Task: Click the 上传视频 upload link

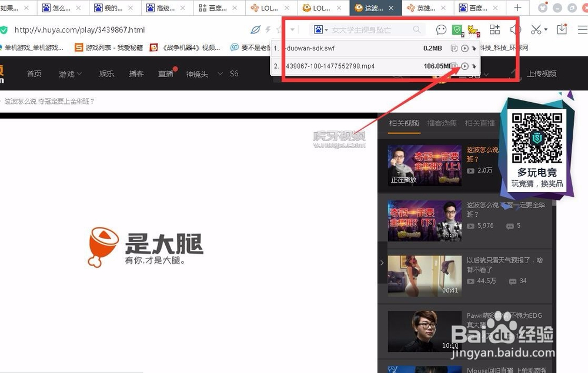Action: tap(542, 74)
